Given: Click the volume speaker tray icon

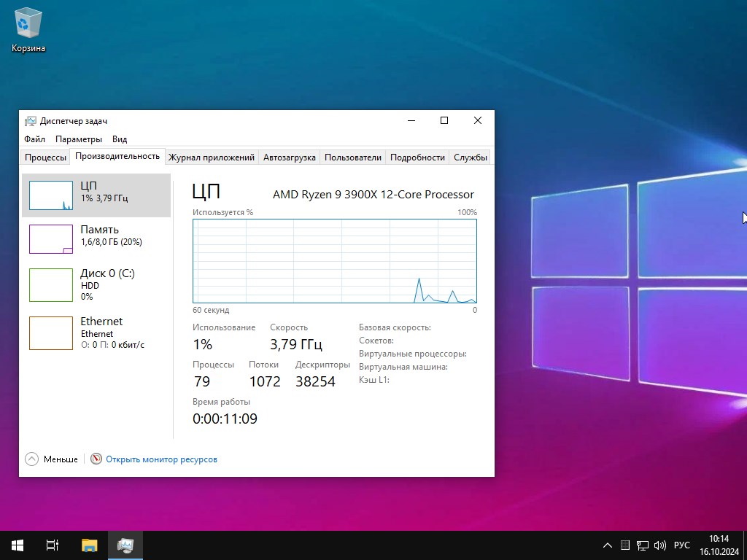Looking at the screenshot, I should pos(659,545).
